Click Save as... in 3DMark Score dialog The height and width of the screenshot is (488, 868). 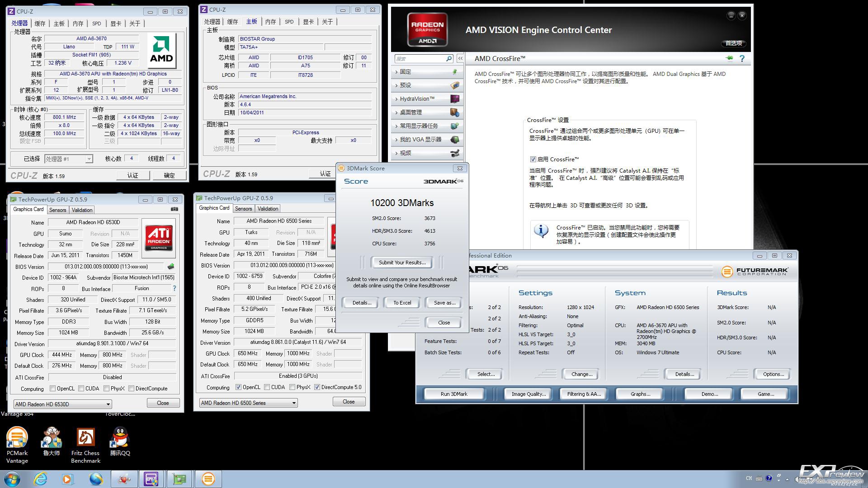click(x=444, y=303)
